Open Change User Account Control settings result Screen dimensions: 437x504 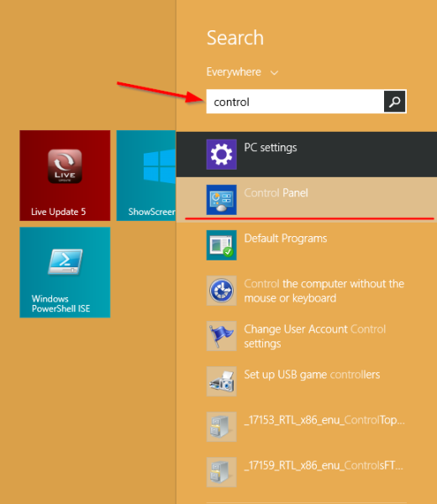[307, 336]
